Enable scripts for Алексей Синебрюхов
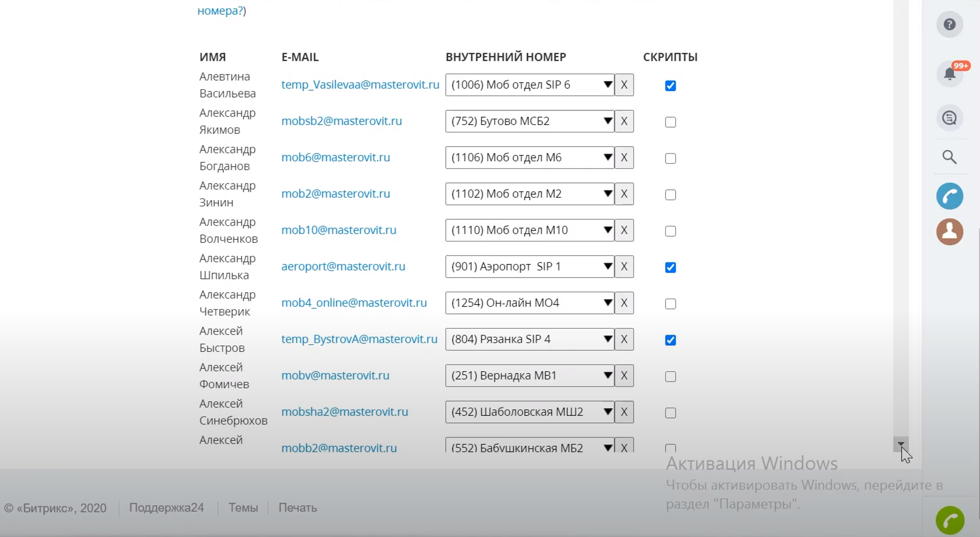980x537 pixels. (x=670, y=413)
